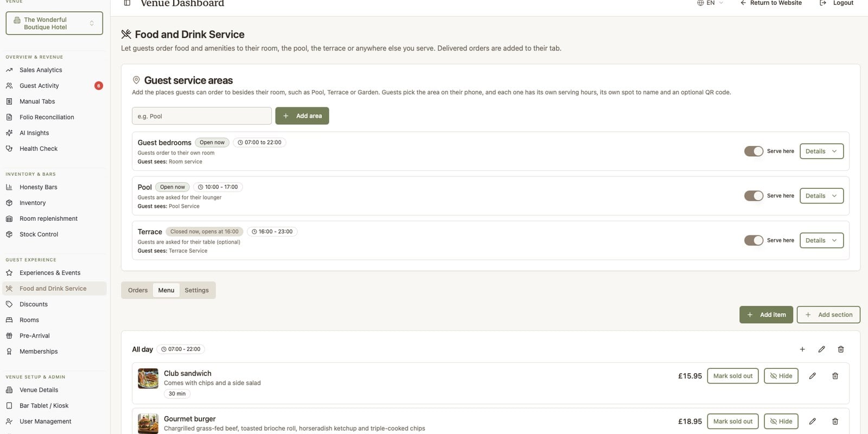Expand Details for Pool area

click(822, 196)
